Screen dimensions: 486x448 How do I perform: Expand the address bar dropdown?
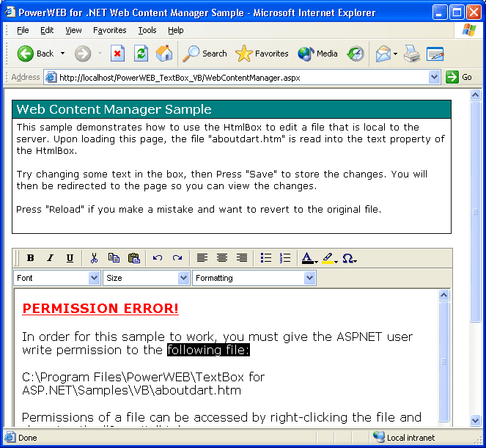[434, 77]
